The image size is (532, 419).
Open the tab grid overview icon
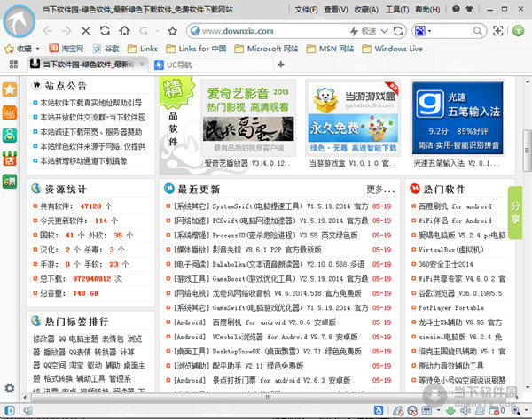click(x=13, y=65)
